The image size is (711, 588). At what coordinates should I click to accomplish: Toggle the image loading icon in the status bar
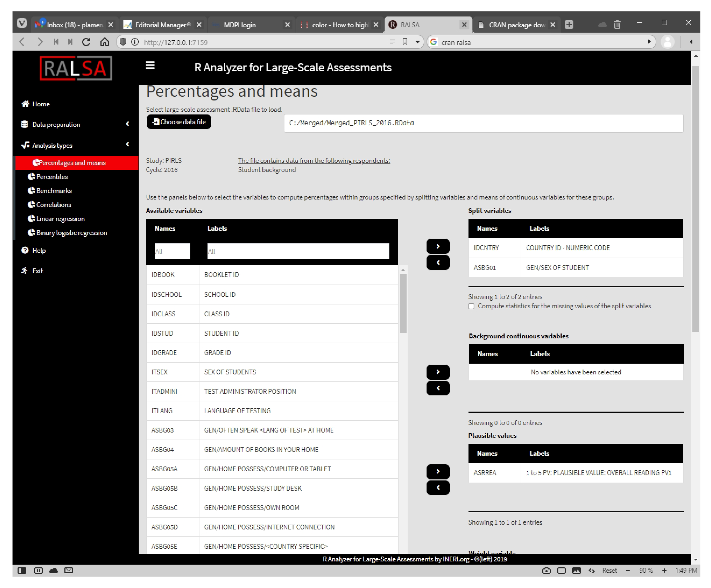coord(576,570)
